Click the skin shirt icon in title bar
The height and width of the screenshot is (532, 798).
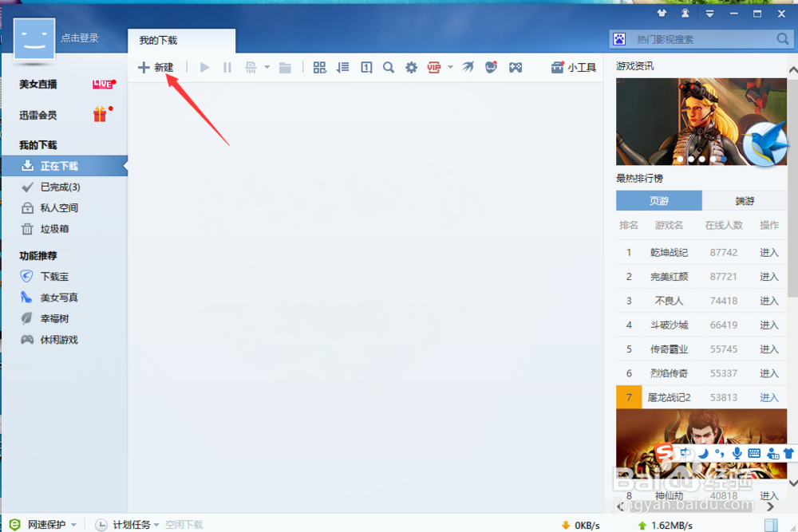click(662, 14)
